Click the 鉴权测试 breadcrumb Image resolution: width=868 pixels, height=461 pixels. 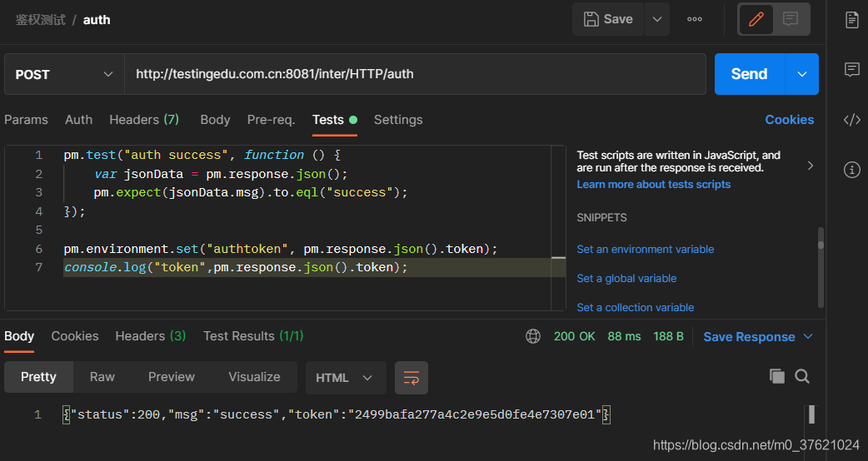click(x=41, y=20)
